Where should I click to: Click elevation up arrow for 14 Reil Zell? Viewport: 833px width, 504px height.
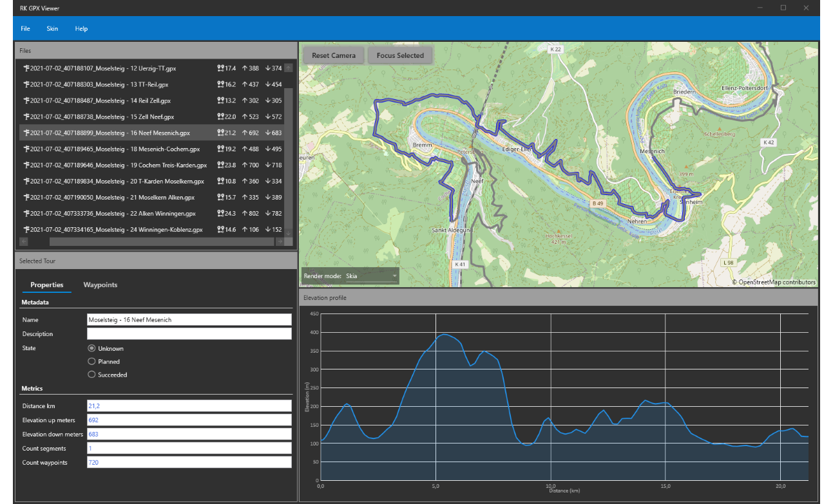(245, 100)
